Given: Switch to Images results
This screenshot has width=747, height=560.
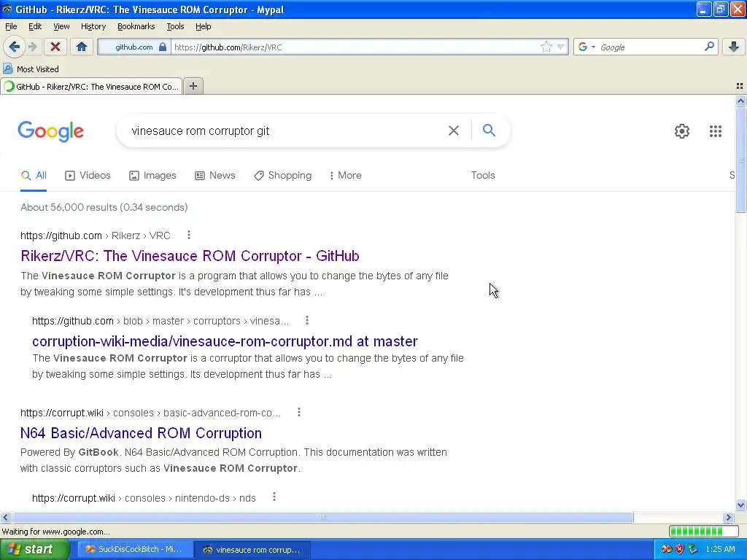Looking at the screenshot, I should point(152,176).
